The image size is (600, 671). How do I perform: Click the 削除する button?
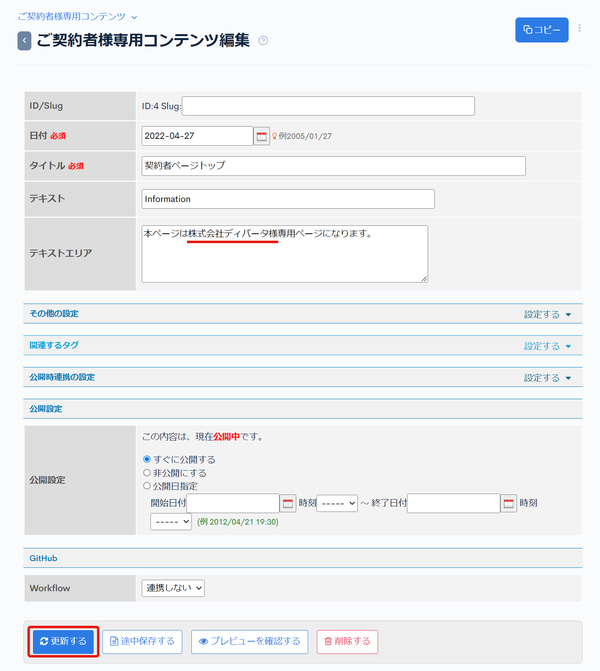(x=347, y=641)
